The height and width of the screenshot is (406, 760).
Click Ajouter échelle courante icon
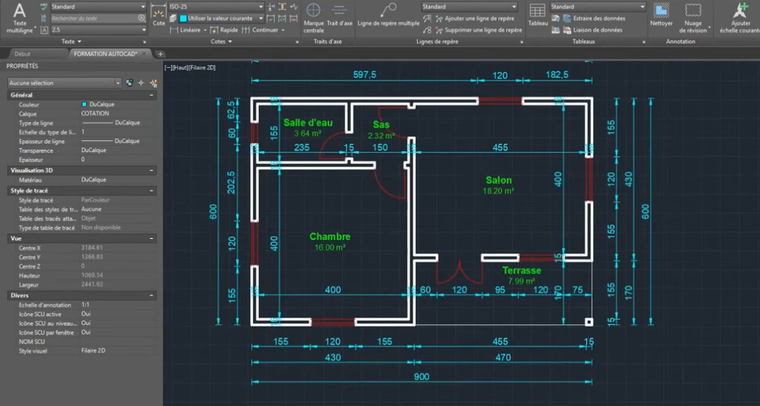pos(740,13)
